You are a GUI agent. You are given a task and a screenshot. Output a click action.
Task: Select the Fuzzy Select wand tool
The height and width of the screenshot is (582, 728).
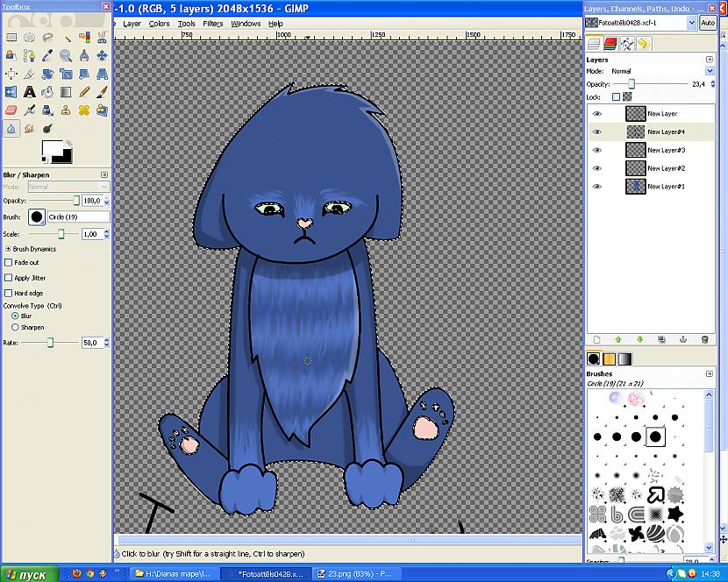pos(66,37)
